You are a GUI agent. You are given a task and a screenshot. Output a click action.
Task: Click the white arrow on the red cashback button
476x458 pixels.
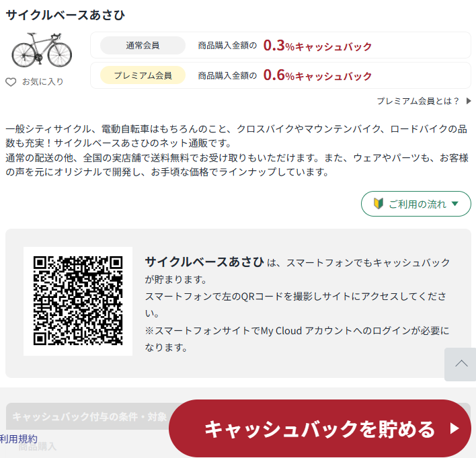pos(454,428)
